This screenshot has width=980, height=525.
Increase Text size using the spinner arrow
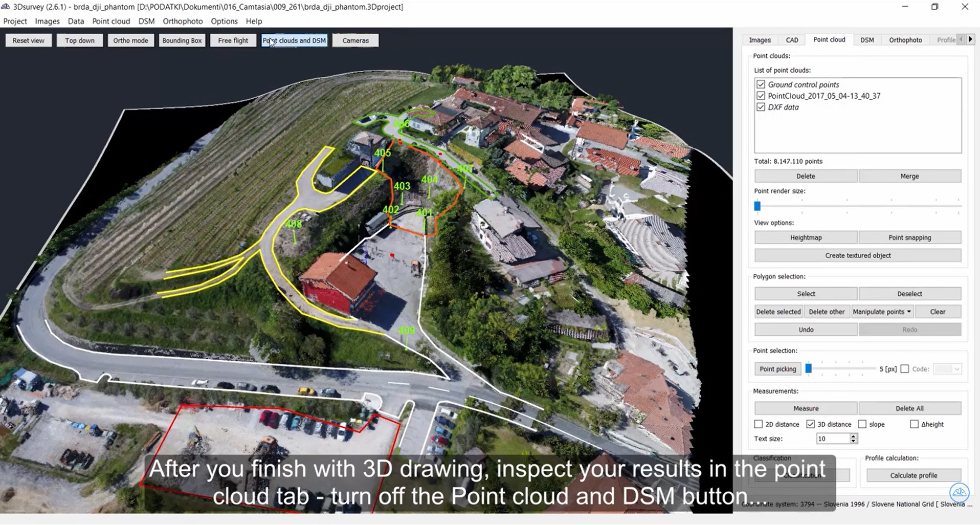tap(853, 436)
